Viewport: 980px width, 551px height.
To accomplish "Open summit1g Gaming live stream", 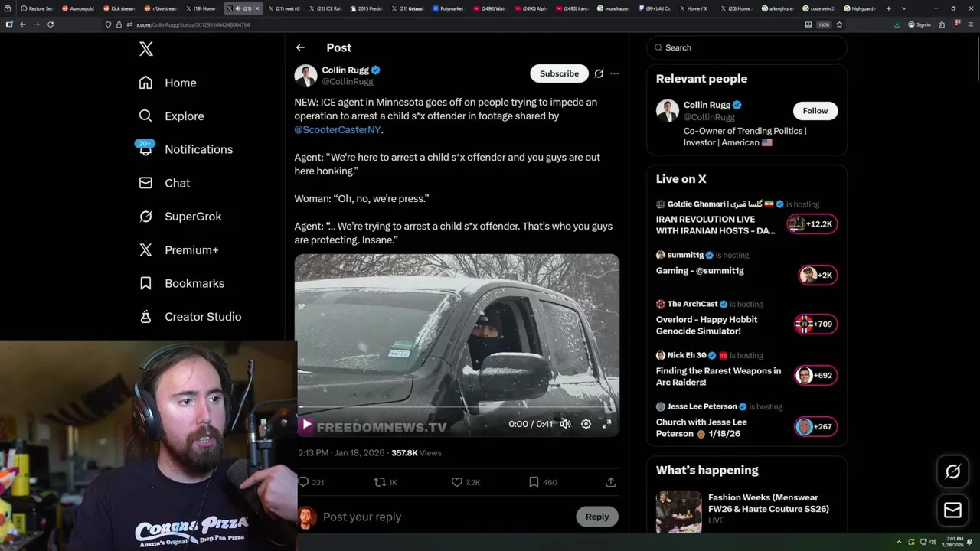I will [700, 270].
